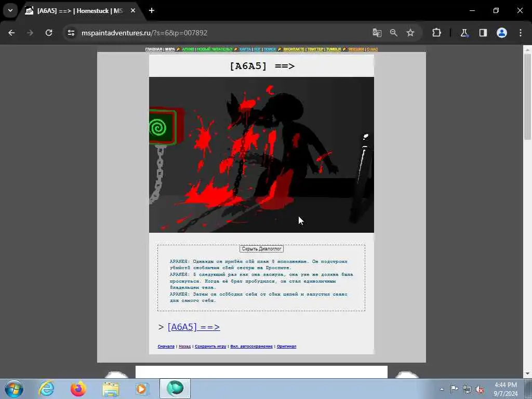
Task: Click Оригинал link
Action: pyautogui.click(x=286, y=347)
